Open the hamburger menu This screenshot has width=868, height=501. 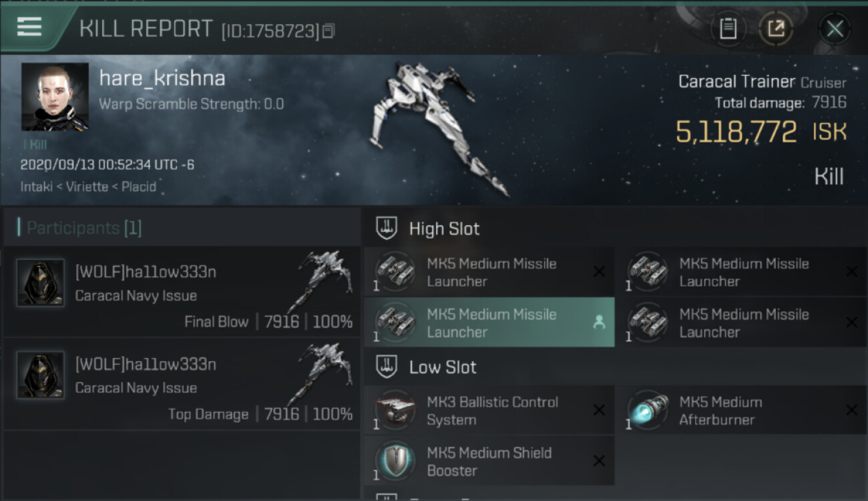tap(29, 27)
